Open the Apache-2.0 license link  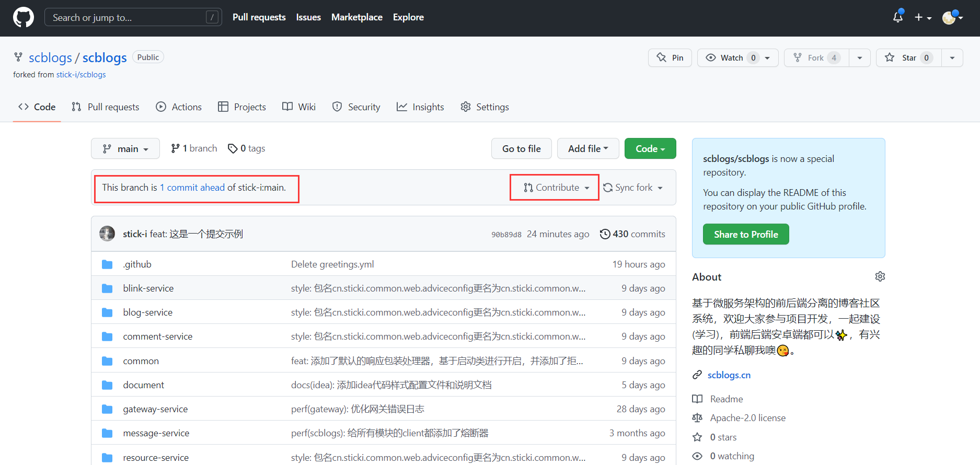click(748, 418)
